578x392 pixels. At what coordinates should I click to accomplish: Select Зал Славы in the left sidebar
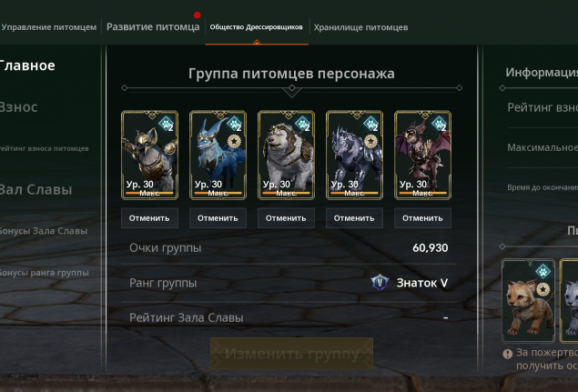[x=35, y=189]
